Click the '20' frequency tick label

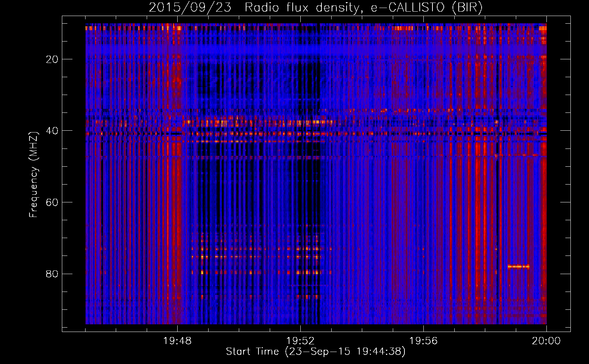[x=52, y=59]
